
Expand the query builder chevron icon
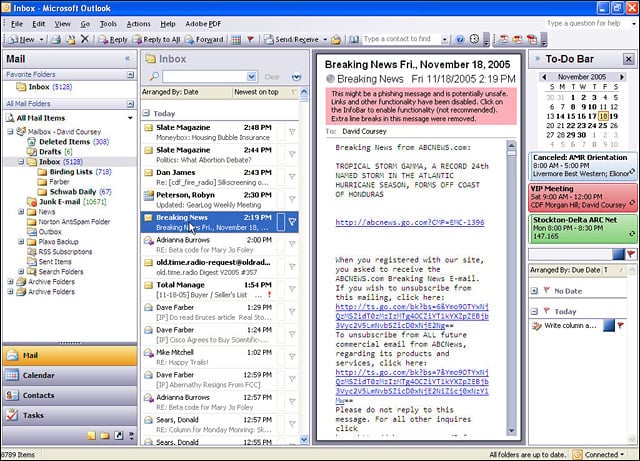tap(296, 77)
